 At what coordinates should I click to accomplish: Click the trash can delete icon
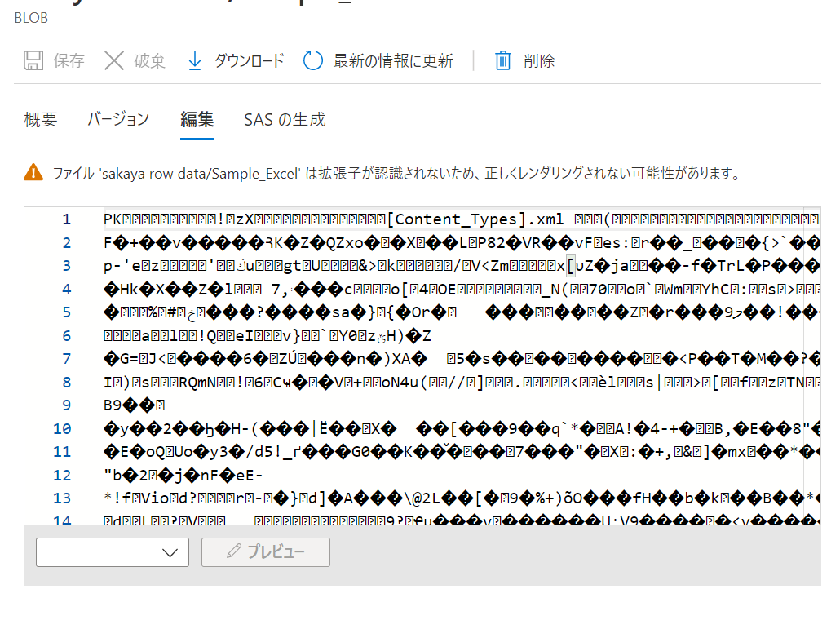pyautogui.click(x=502, y=60)
